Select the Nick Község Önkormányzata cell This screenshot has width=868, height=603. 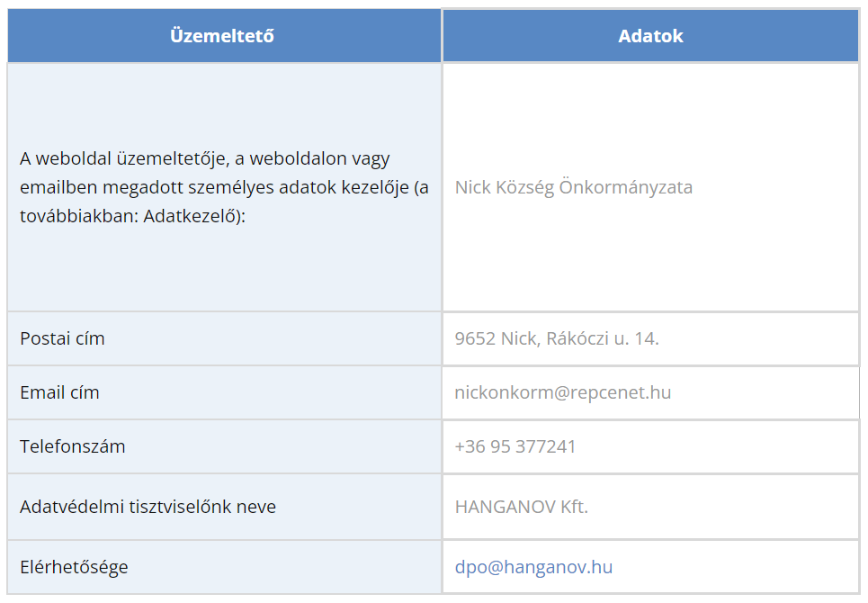tap(651, 187)
